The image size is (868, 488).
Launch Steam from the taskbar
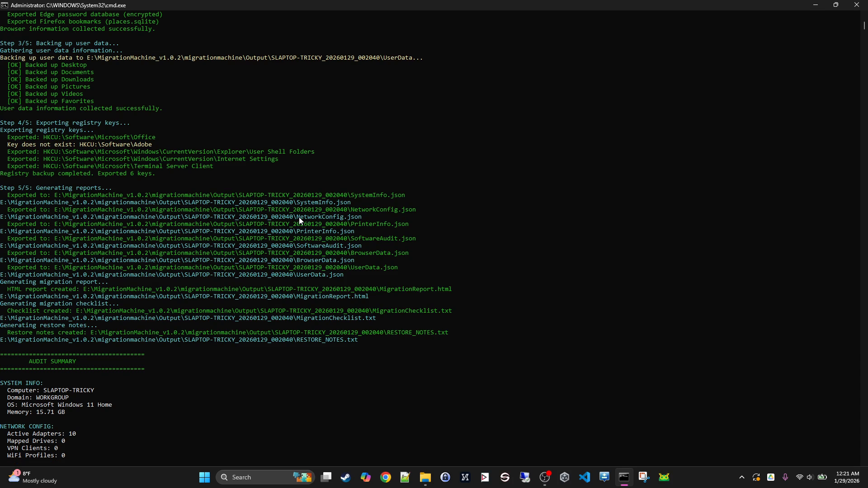(x=346, y=477)
